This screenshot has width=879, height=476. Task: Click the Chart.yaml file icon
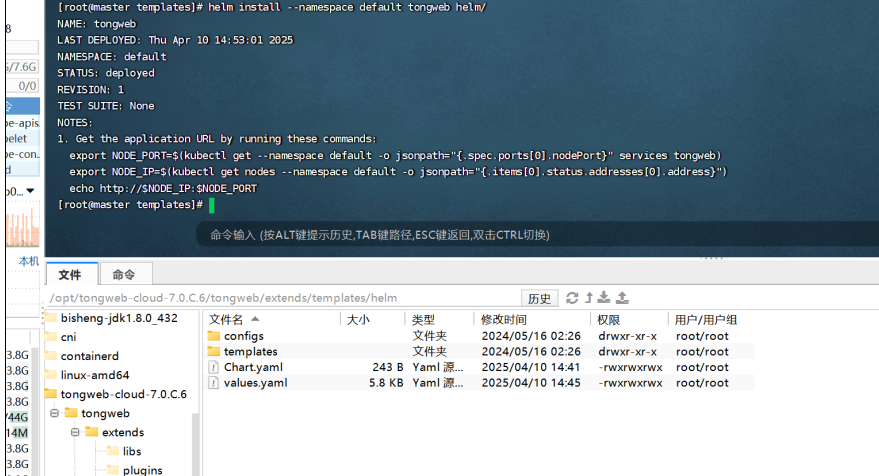coord(213,367)
